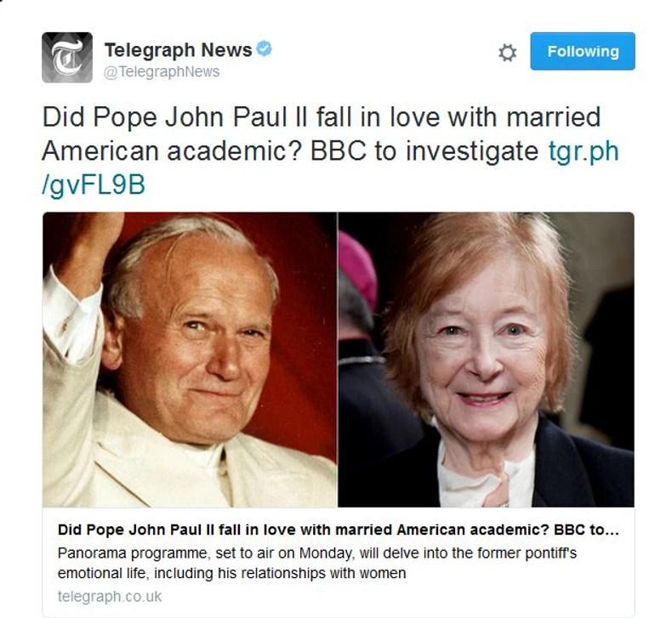Click the '/gvFL9B' link continuation
Image resolution: width=672 pixels, height=618 pixels.
tap(94, 185)
